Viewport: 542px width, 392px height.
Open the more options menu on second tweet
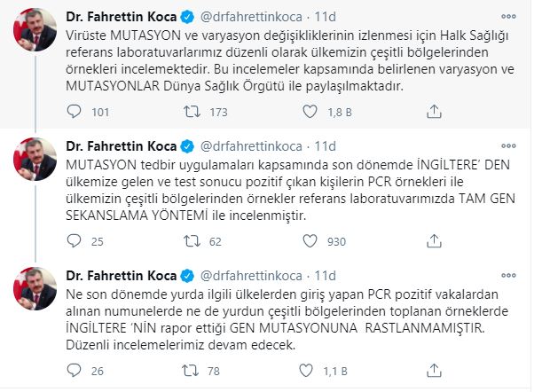[x=508, y=145]
